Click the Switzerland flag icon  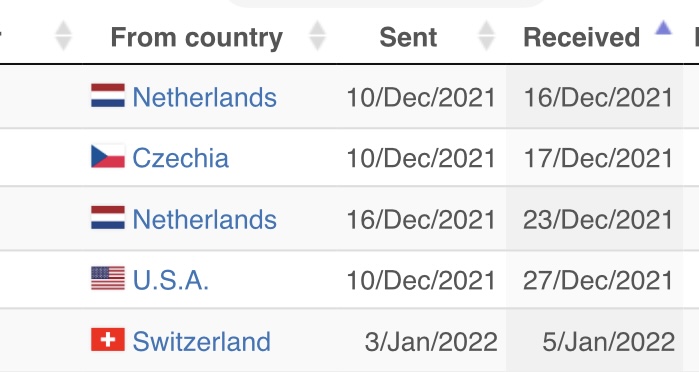108,339
